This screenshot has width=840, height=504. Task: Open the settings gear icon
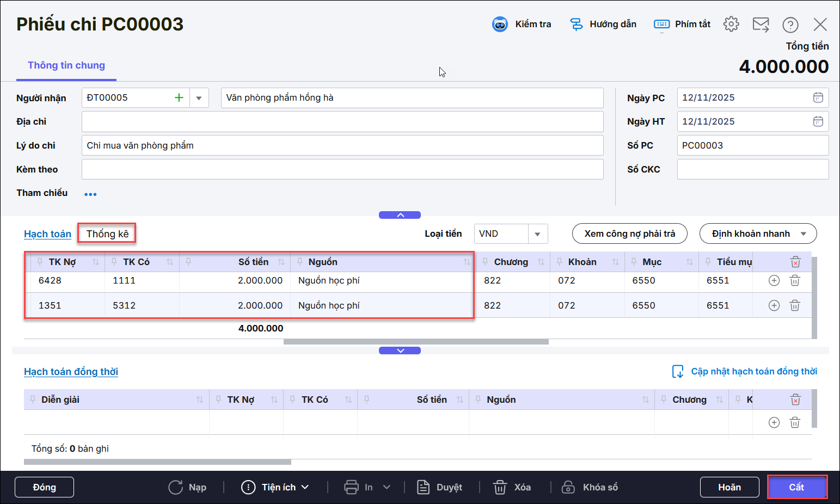[x=731, y=24]
